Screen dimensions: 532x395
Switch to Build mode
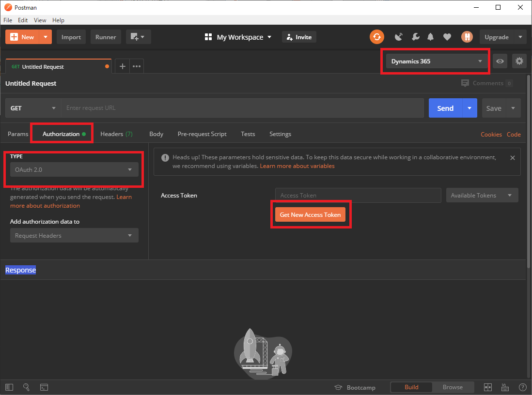tap(411, 387)
